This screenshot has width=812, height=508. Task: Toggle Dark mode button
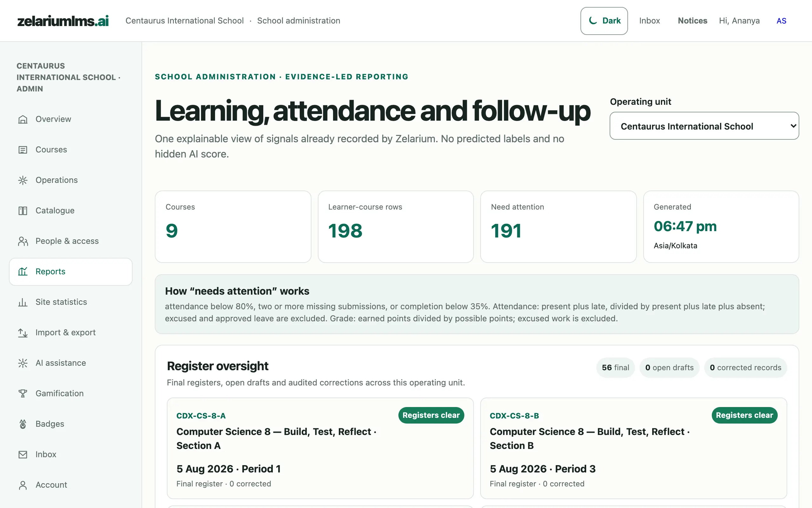click(x=604, y=21)
